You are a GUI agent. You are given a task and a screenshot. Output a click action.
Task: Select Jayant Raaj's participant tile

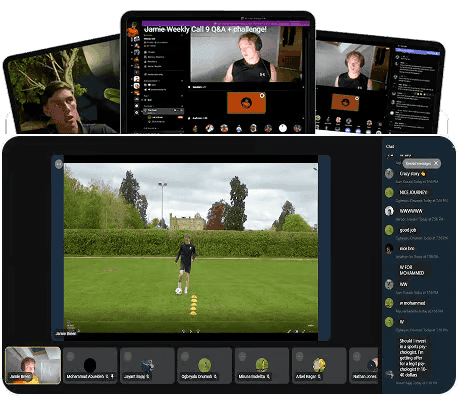147,365
